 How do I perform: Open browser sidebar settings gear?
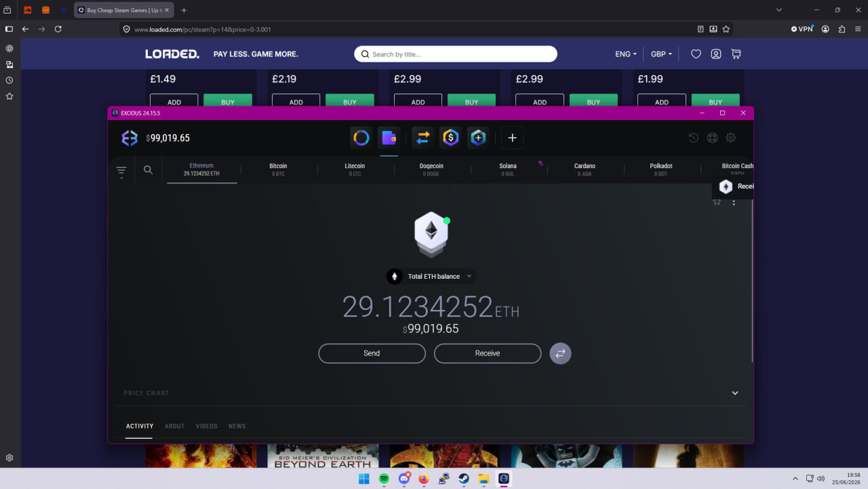point(9,458)
